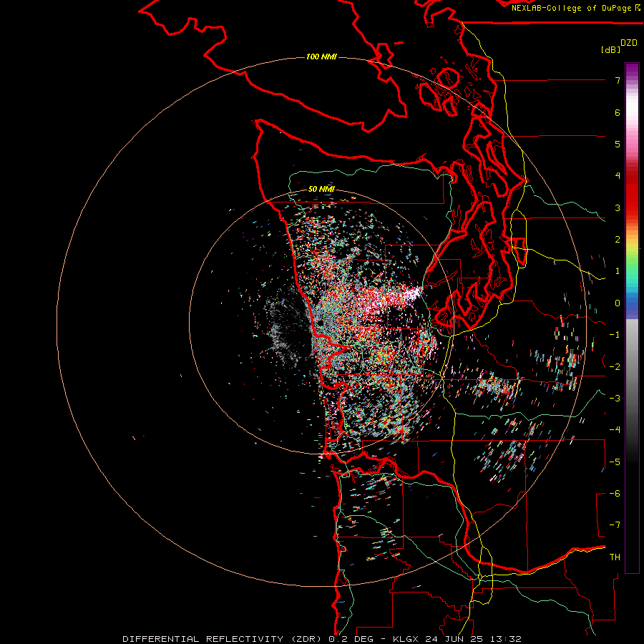644x644 pixels.
Task: Click the DZD legend title
Action: coord(629,43)
